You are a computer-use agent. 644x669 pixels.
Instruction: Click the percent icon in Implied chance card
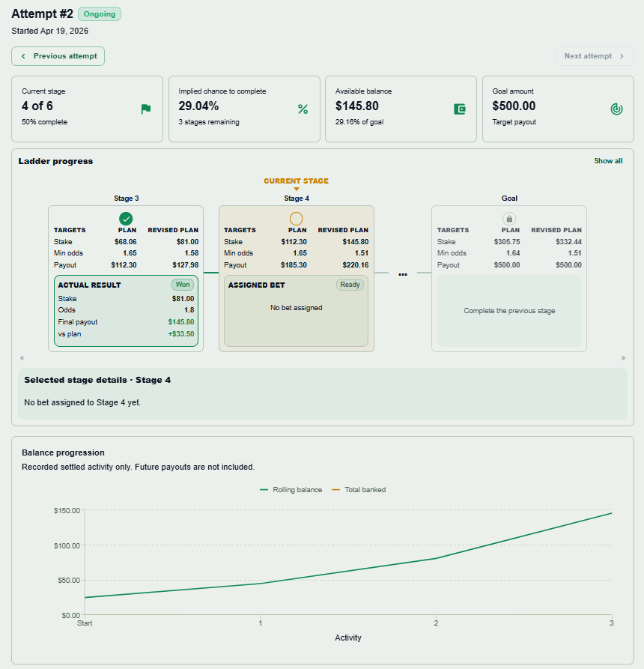303,109
